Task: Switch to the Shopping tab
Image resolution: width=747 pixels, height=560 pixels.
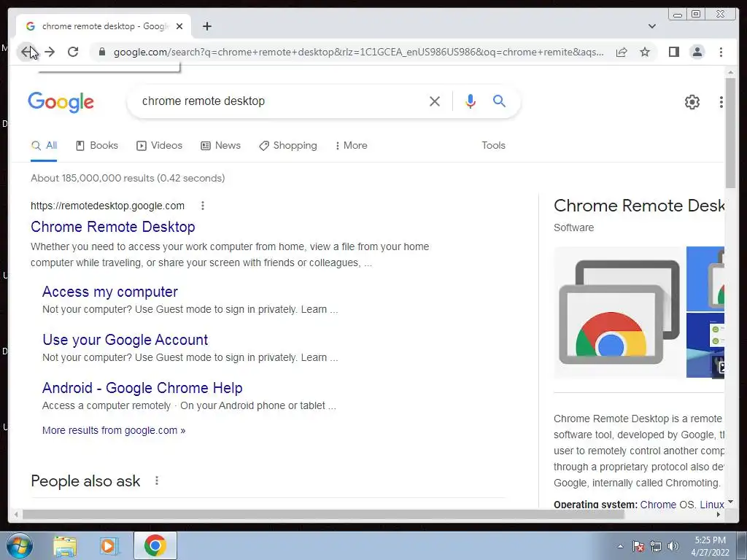Action: click(x=287, y=146)
